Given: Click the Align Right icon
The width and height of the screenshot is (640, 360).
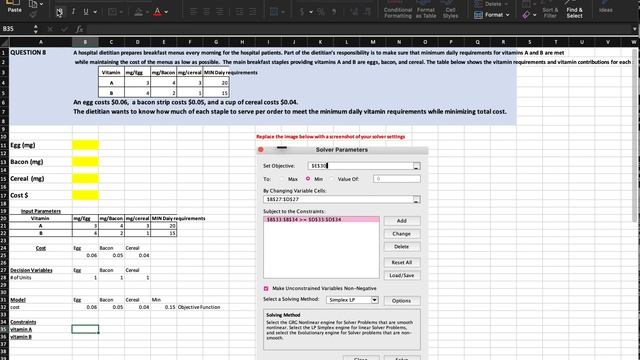Looking at the screenshot, I should (220, 12).
